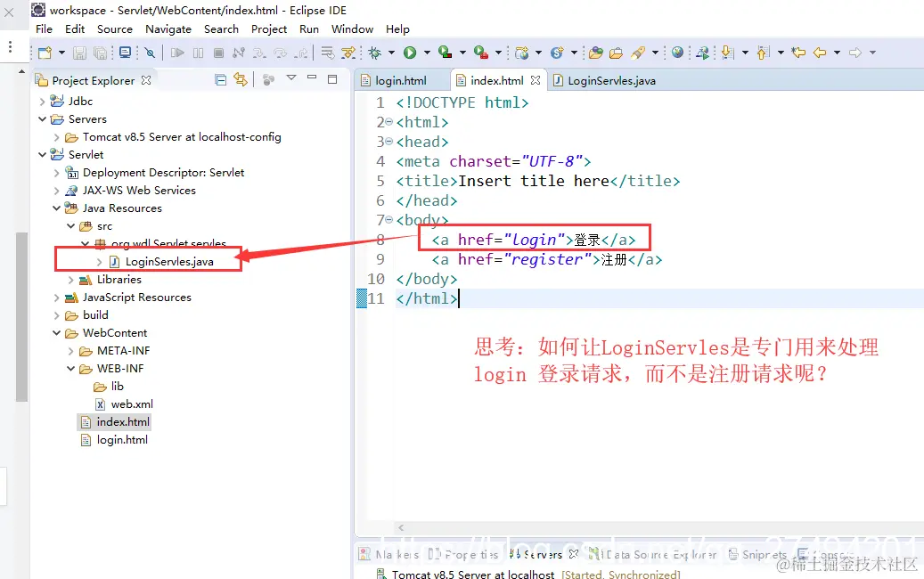This screenshot has width=924, height=579.
Task: Open the File menu
Action: (x=44, y=29)
